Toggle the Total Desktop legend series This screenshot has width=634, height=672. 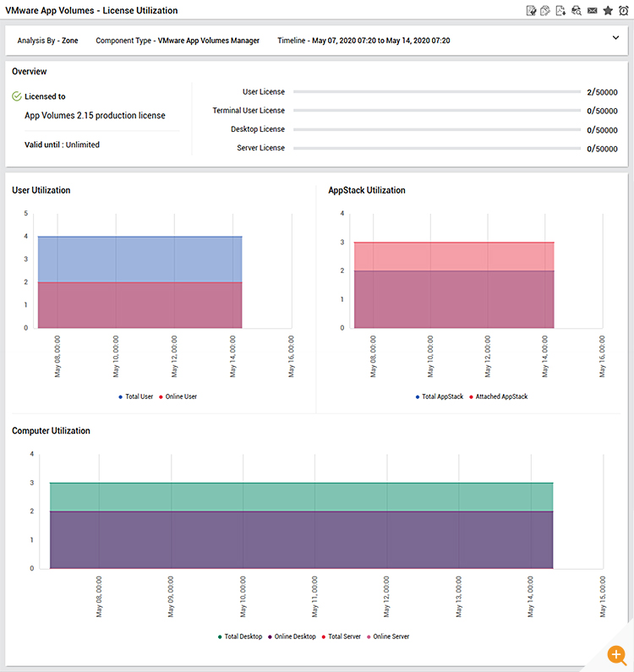click(x=240, y=636)
